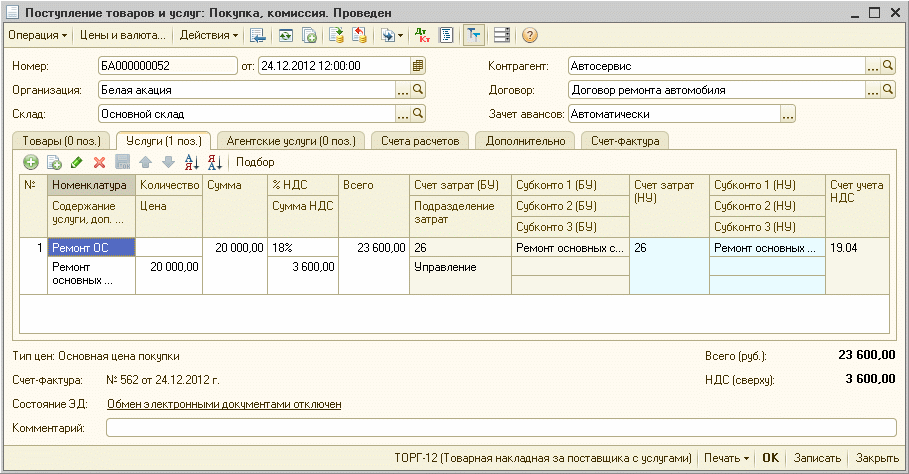This screenshot has width=909, height=474.
Task: Open calendar picker next to date field
Action: (418, 66)
